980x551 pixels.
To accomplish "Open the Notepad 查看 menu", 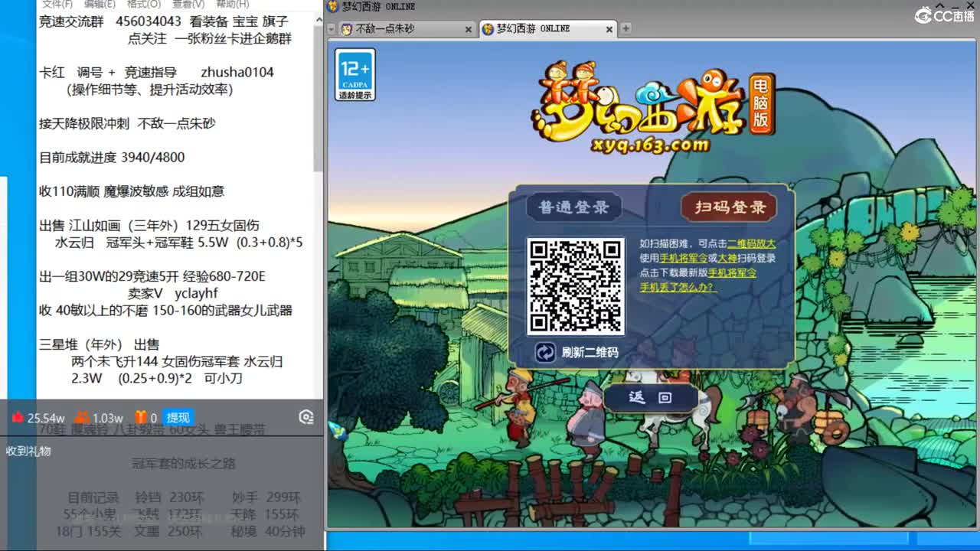I will tap(188, 4).
